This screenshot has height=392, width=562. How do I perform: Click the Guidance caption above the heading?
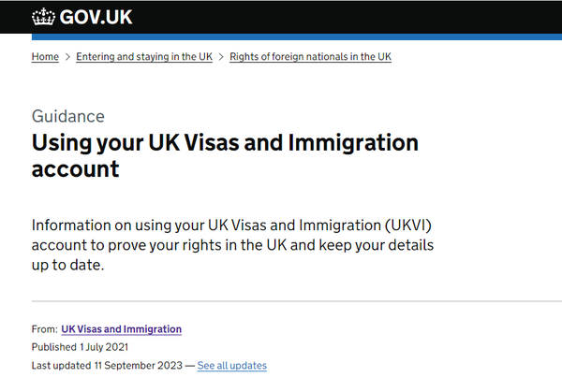[x=68, y=116]
